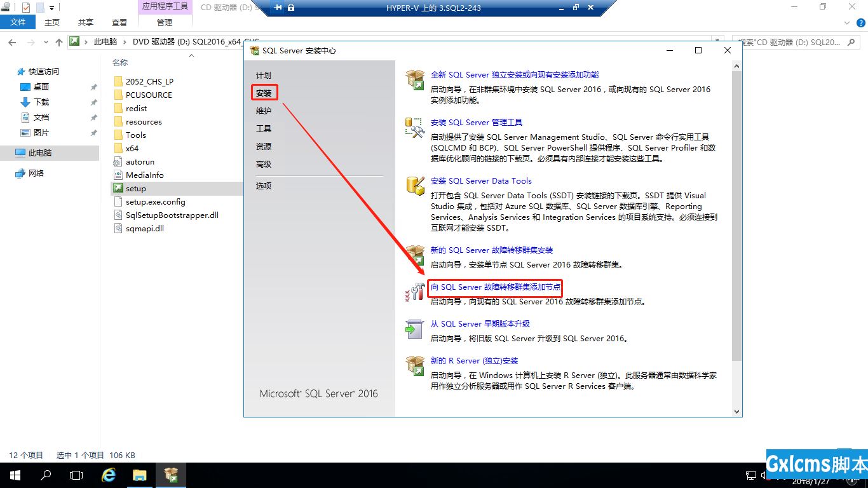Click 新的 R Server (独立)安装 link

[475, 361]
